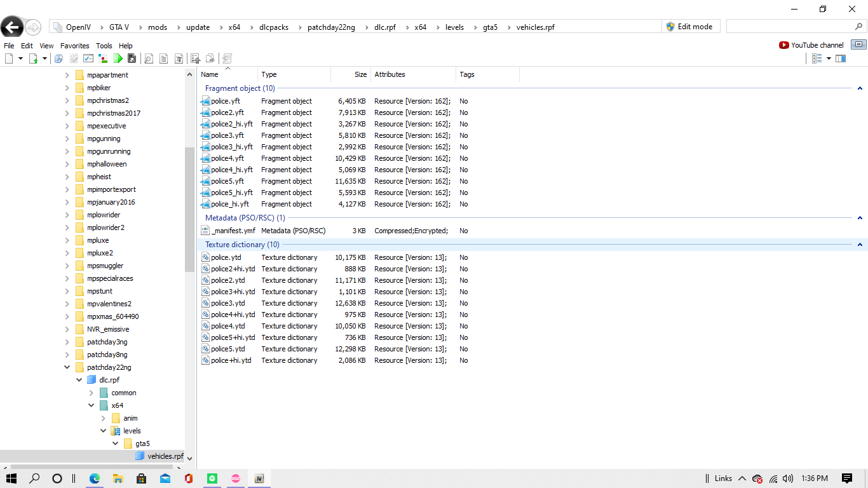Expand the common folder tree node
Screen dimensions: 868x488
92,393
